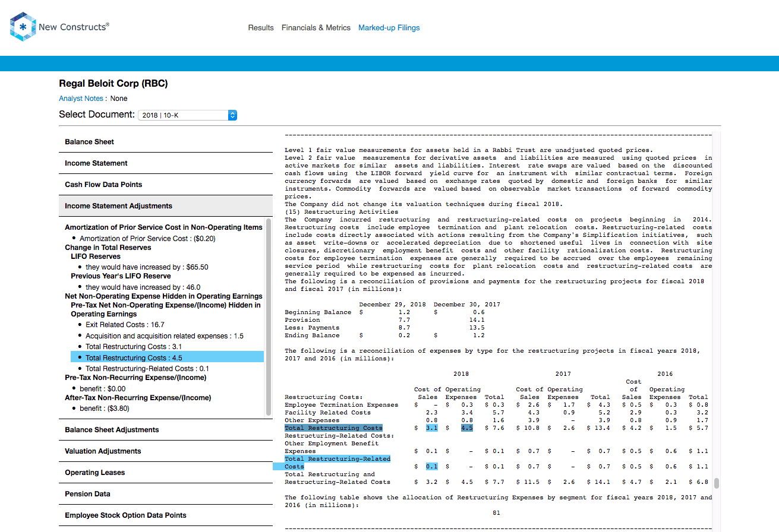
Task: Select Amortization of Prior Service Cost: ($0.20)
Action: coord(147,239)
